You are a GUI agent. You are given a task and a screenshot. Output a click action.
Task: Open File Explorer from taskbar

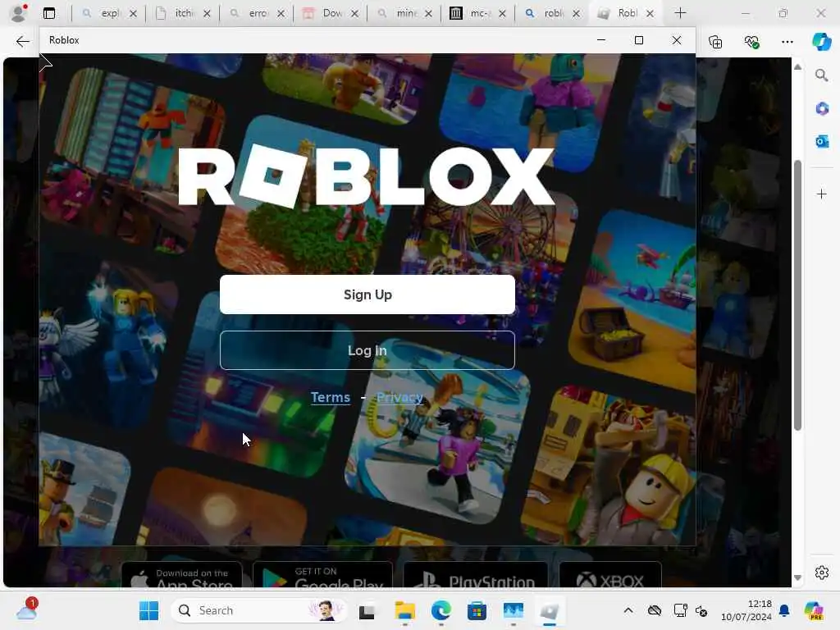404,611
